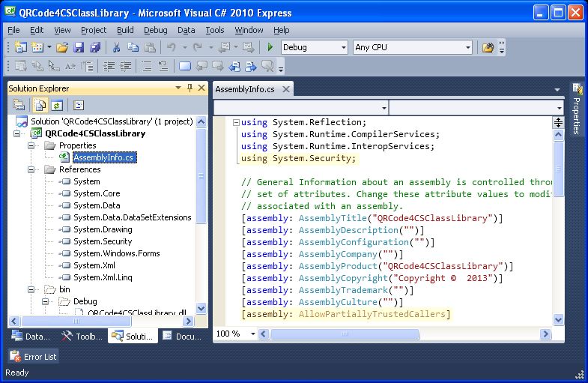Click the code editor vertical scrollbar
Viewport: 588px width, 383px height.
(x=558, y=225)
